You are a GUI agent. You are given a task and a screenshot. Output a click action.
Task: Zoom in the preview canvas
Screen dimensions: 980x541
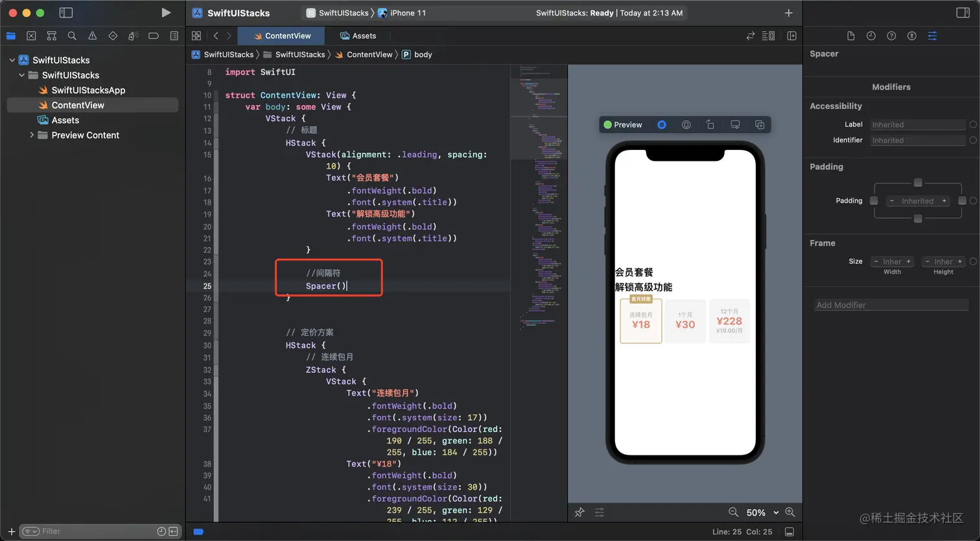pyautogui.click(x=790, y=512)
